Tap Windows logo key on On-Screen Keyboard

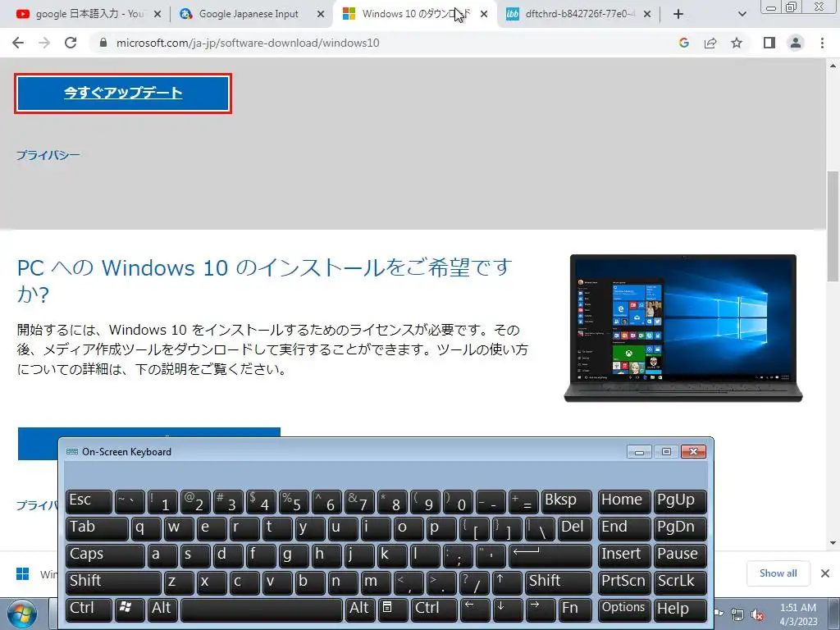pyautogui.click(x=130, y=609)
